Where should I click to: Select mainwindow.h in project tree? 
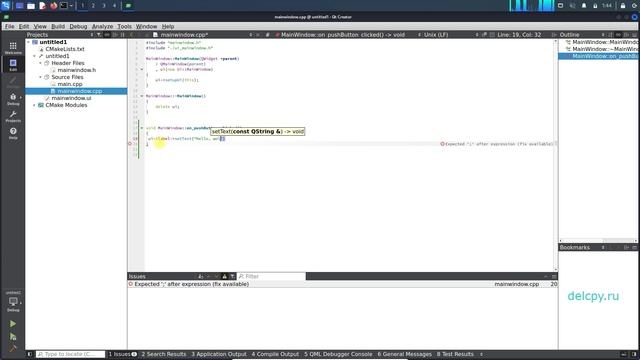coord(76,70)
